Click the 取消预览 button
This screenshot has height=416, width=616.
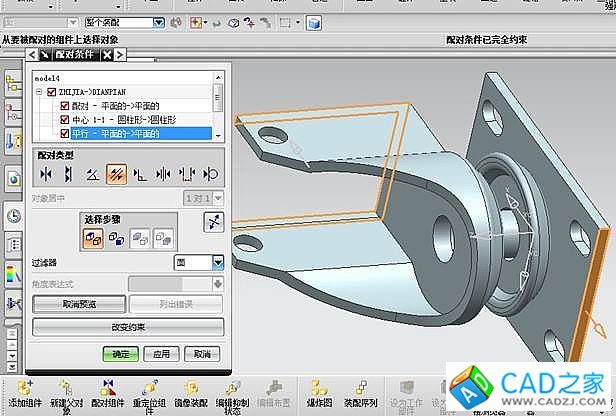(x=78, y=304)
